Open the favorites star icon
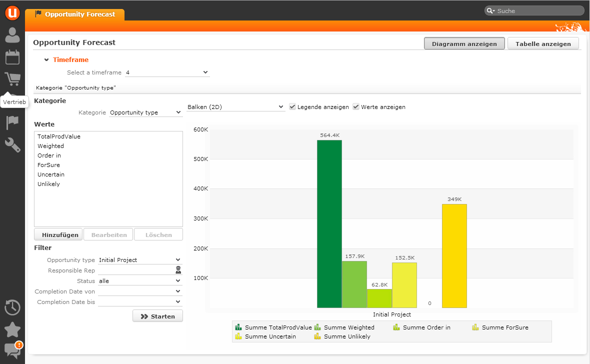590x364 pixels. coord(12,329)
